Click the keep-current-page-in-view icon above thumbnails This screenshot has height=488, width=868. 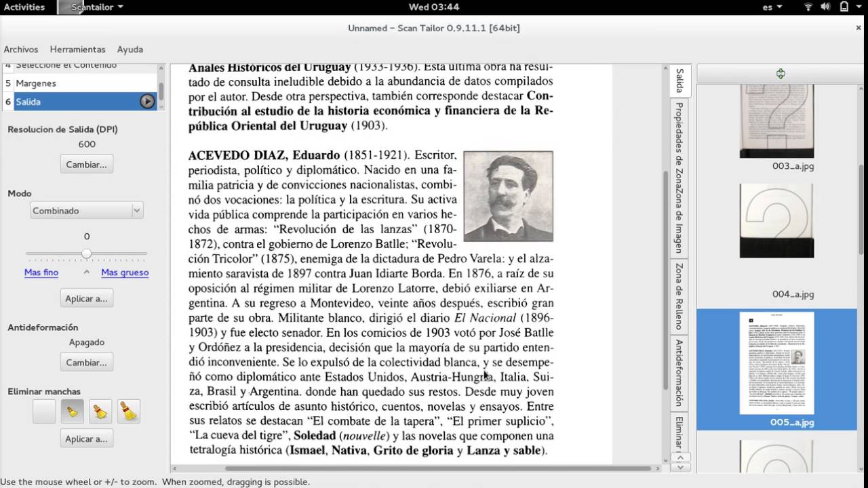(781, 73)
